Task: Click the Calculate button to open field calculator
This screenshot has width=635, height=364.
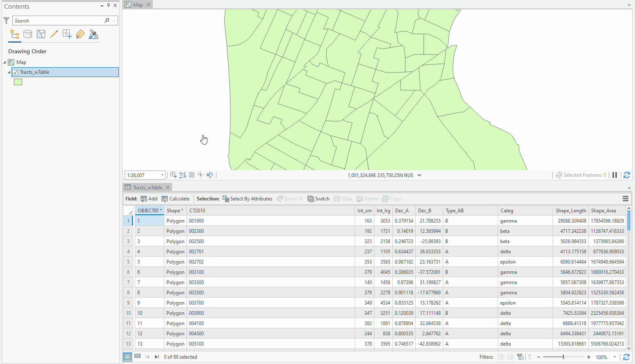Action: click(175, 198)
